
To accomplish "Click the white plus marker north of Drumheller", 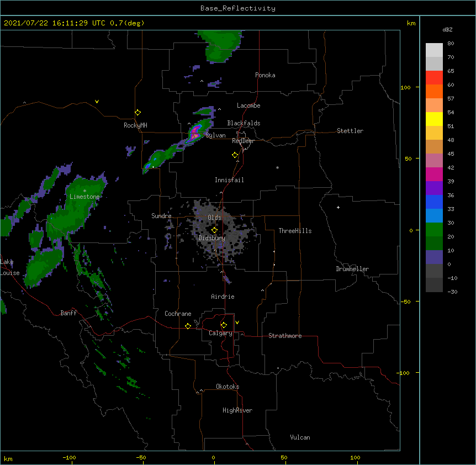I will coord(338,207).
